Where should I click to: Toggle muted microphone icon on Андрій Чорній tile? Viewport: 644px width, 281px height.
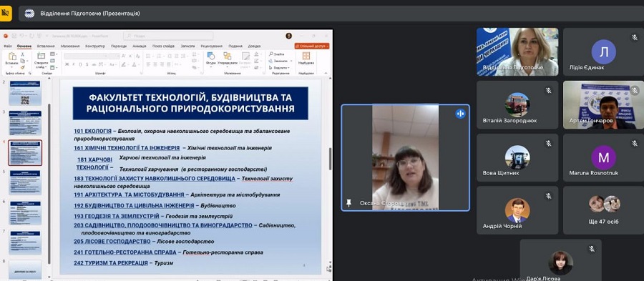[x=548, y=196]
